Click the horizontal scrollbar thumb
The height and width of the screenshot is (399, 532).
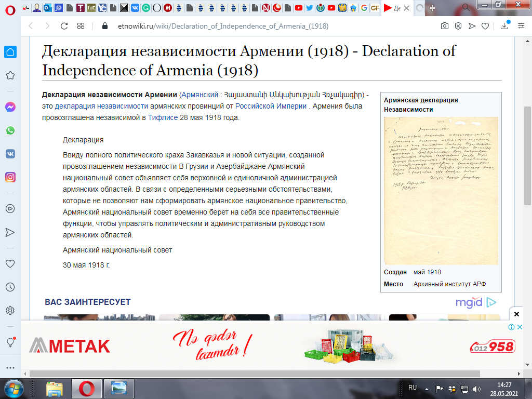coord(255,374)
